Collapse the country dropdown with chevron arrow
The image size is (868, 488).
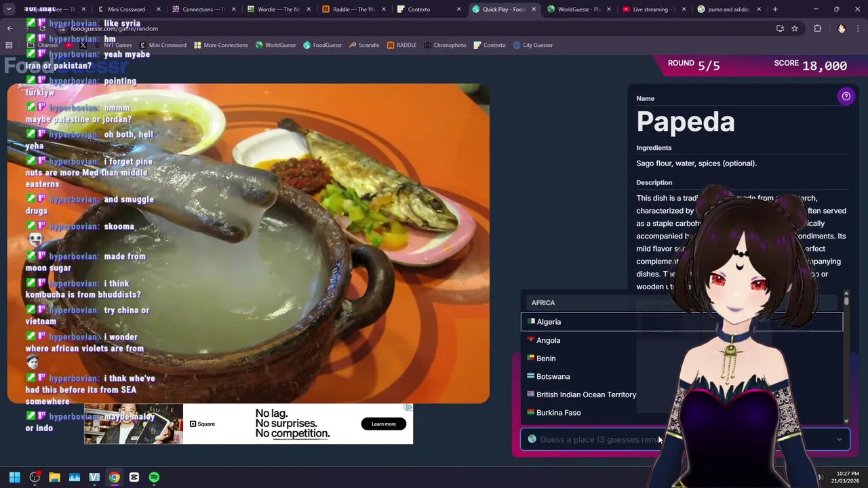click(840, 439)
